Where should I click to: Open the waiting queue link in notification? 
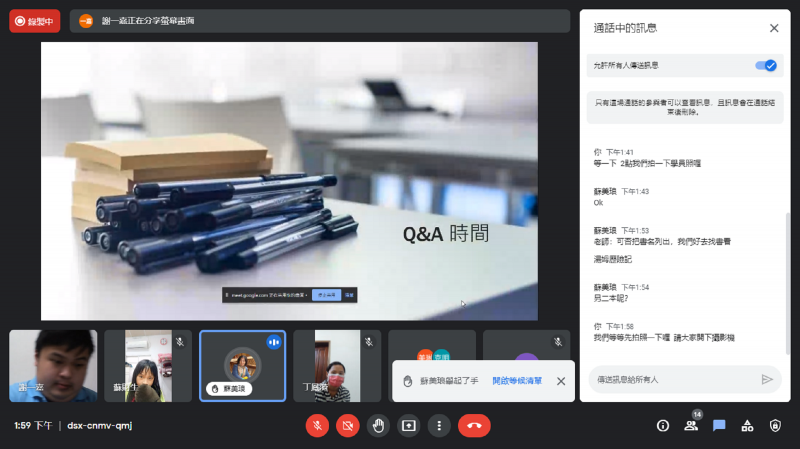517,381
